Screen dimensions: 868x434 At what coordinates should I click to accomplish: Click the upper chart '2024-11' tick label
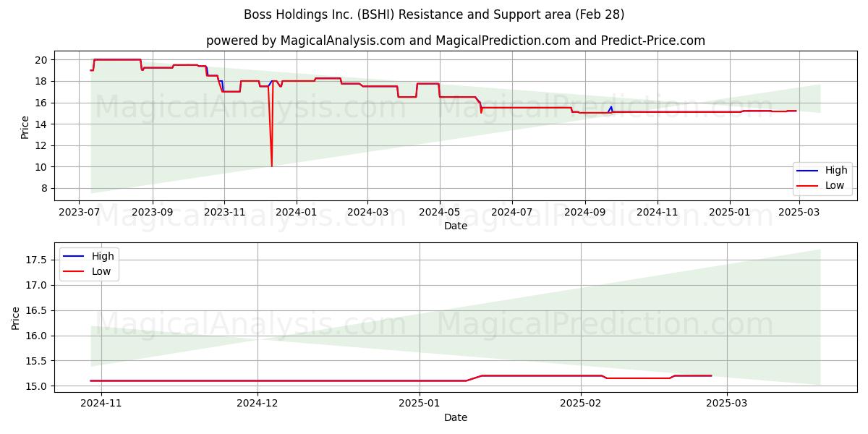coord(658,213)
